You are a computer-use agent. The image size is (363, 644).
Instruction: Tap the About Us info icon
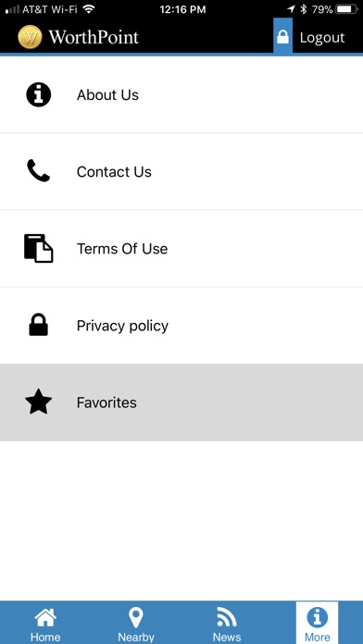(x=38, y=95)
